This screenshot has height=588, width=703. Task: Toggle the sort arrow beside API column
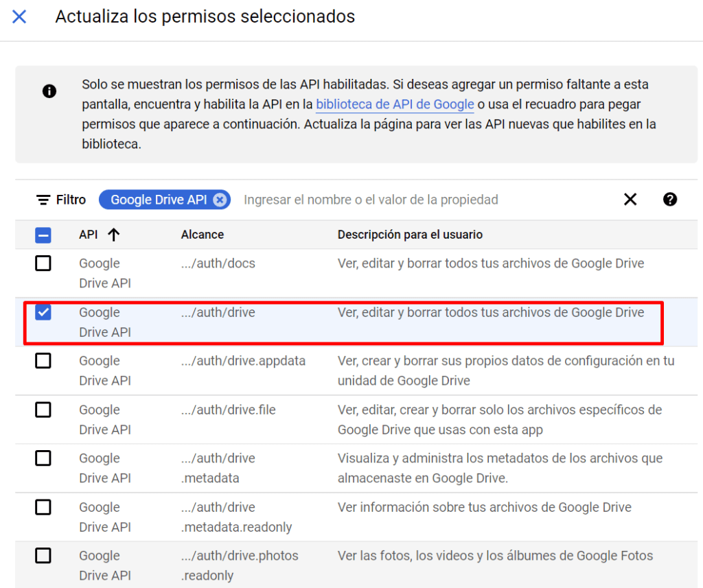pos(114,235)
